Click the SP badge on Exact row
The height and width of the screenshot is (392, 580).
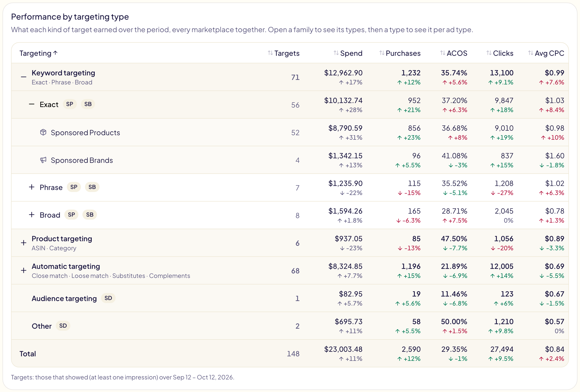tap(70, 104)
